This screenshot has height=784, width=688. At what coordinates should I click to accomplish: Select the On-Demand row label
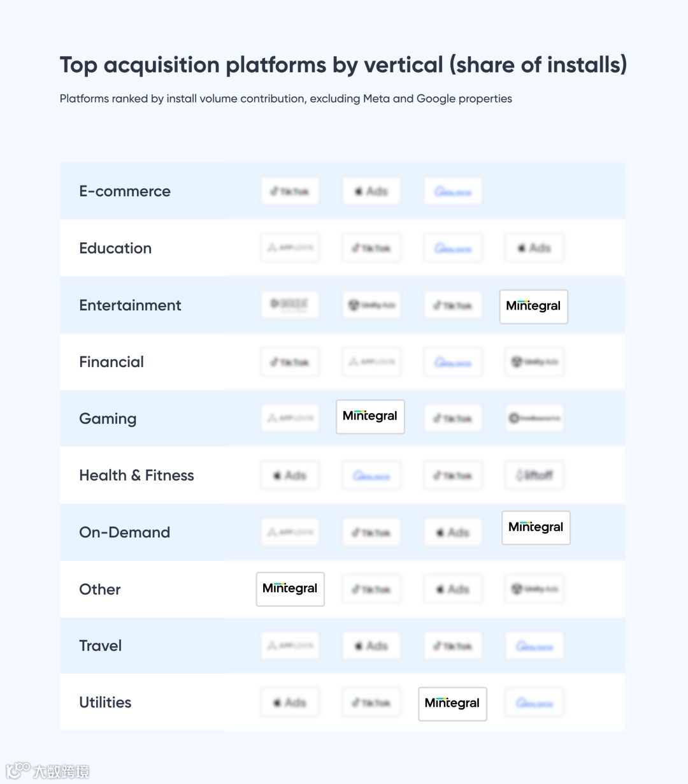point(124,532)
